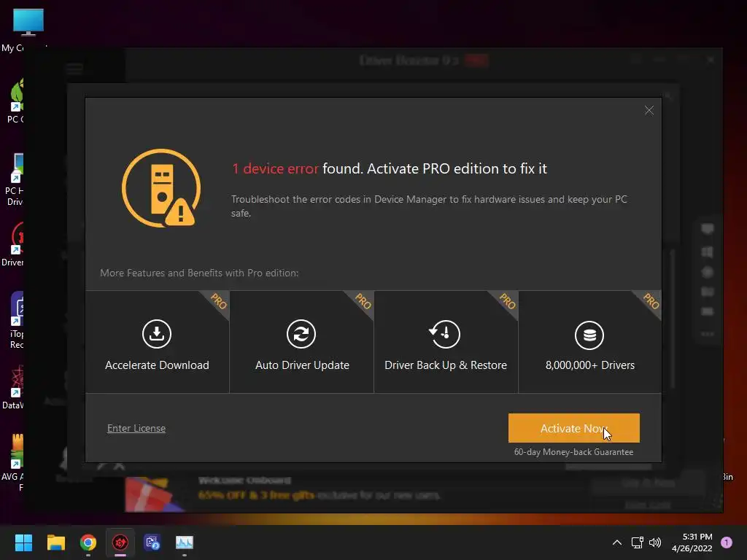Click the device error warning icon
The height and width of the screenshot is (560, 747).
[x=161, y=188]
